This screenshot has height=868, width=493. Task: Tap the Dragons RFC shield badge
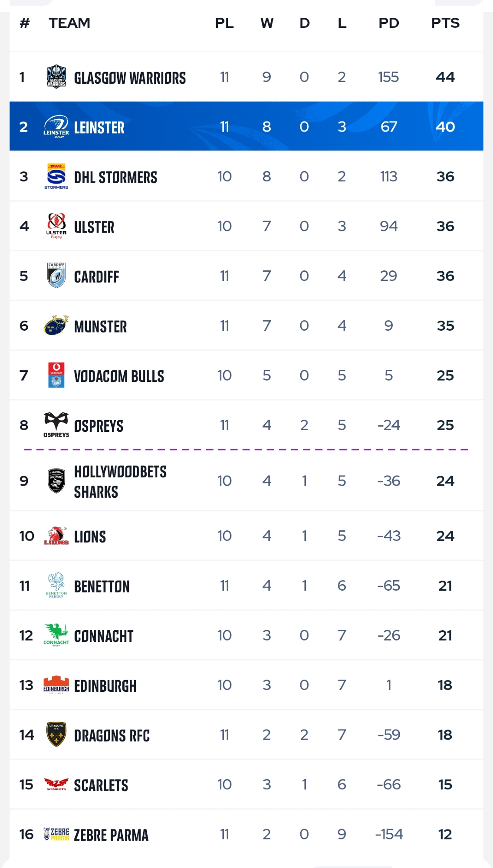(x=56, y=734)
